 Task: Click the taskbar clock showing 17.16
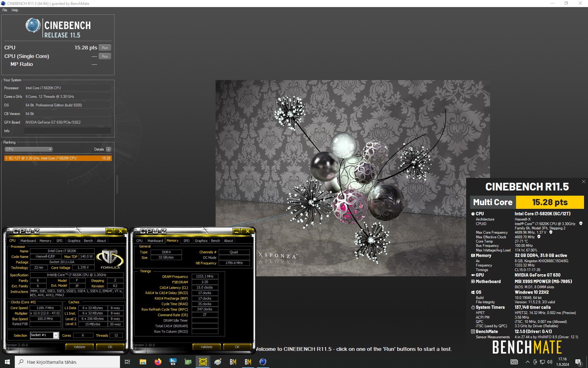(x=563, y=362)
